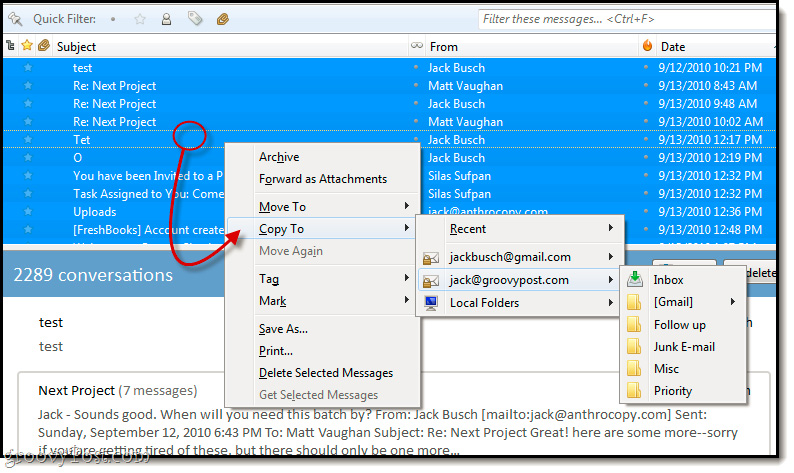
Task: Click the Quick Filter pin icon
Action: 15,19
